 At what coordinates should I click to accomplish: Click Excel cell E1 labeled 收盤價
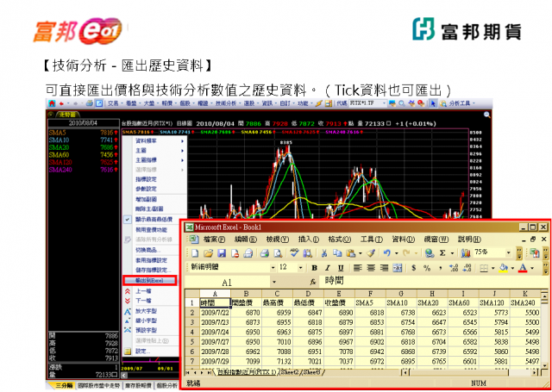[339, 302]
